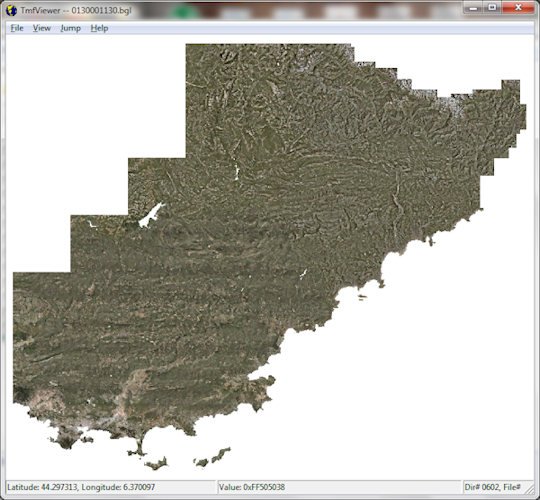This screenshot has width=540, height=500.
Task: Click the narrow white river gap near map center
Action: point(236,171)
